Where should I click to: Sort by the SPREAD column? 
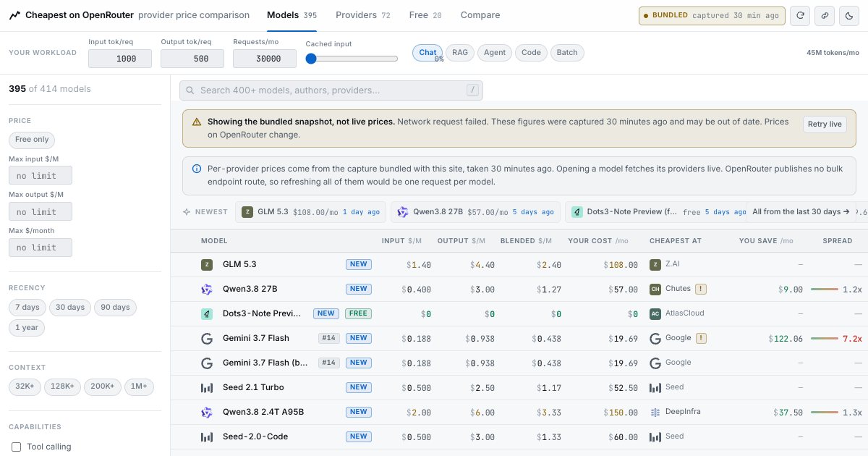pos(837,241)
